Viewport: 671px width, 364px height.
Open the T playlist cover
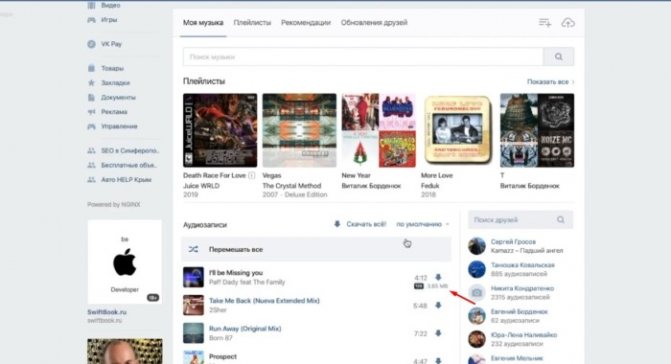[x=537, y=130]
